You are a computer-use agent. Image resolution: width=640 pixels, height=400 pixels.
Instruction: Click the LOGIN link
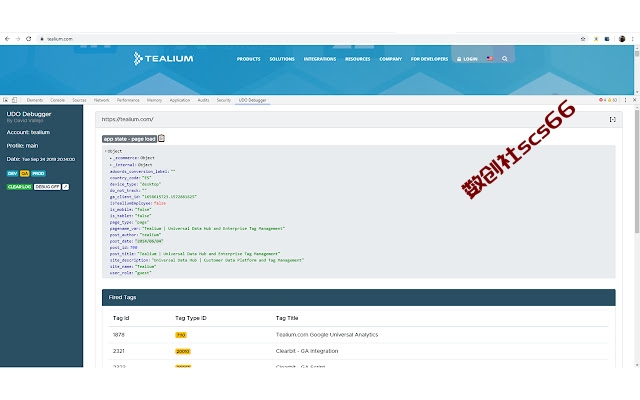tap(467, 59)
